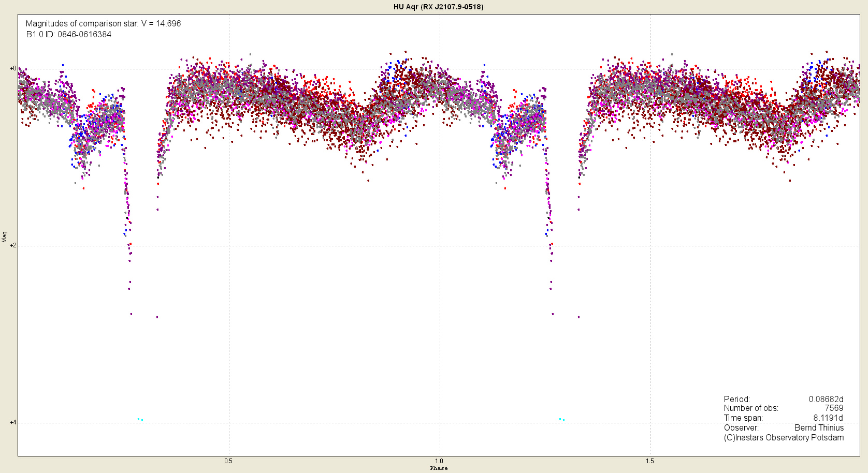Click the Period label in the legend
This screenshot has width=868, height=473.
click(x=736, y=400)
